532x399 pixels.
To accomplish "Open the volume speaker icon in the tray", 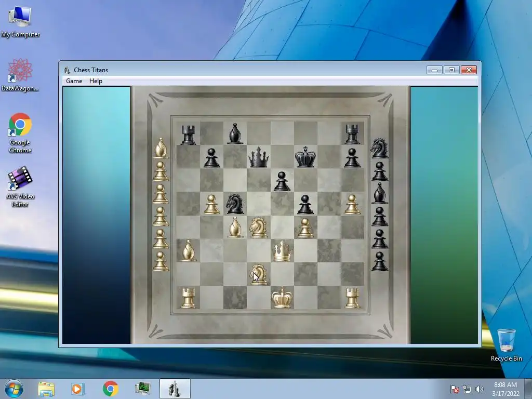I will pyautogui.click(x=480, y=389).
